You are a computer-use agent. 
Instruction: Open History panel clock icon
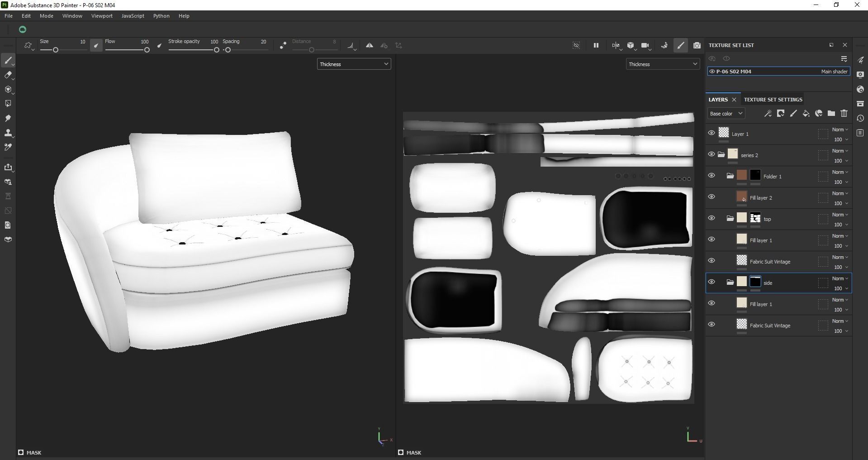pyautogui.click(x=860, y=118)
